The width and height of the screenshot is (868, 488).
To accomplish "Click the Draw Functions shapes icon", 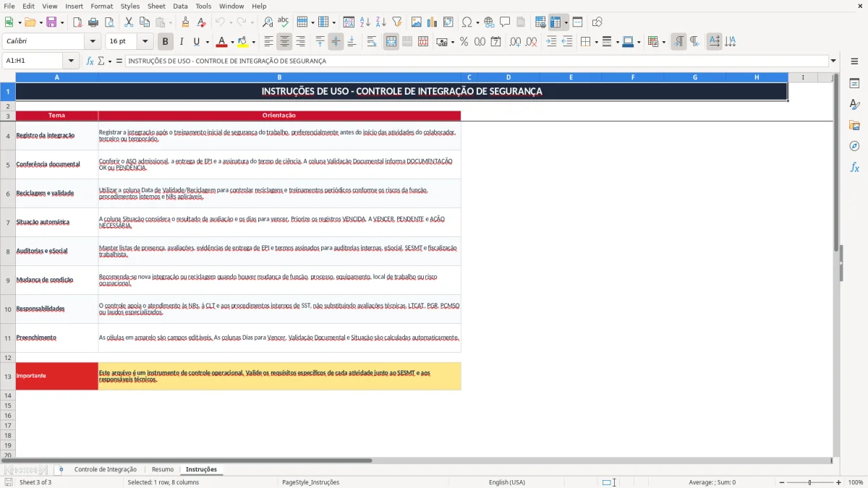I will point(597,22).
